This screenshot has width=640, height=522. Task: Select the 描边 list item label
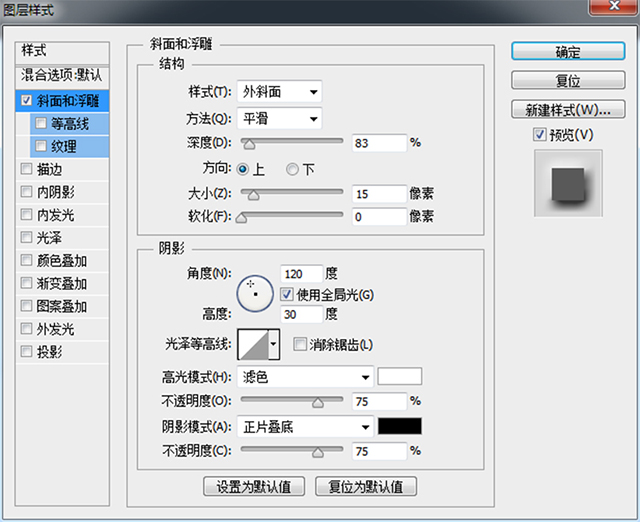(x=49, y=169)
